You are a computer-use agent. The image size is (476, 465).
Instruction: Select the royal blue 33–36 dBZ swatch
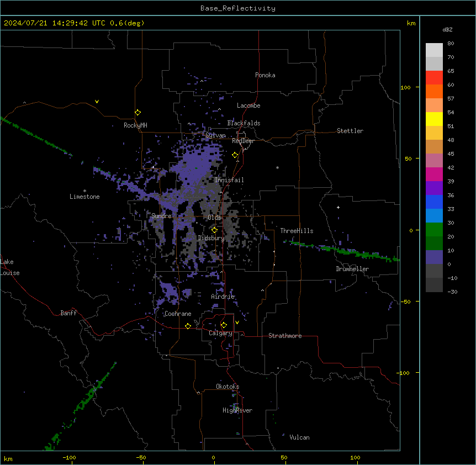pos(434,202)
